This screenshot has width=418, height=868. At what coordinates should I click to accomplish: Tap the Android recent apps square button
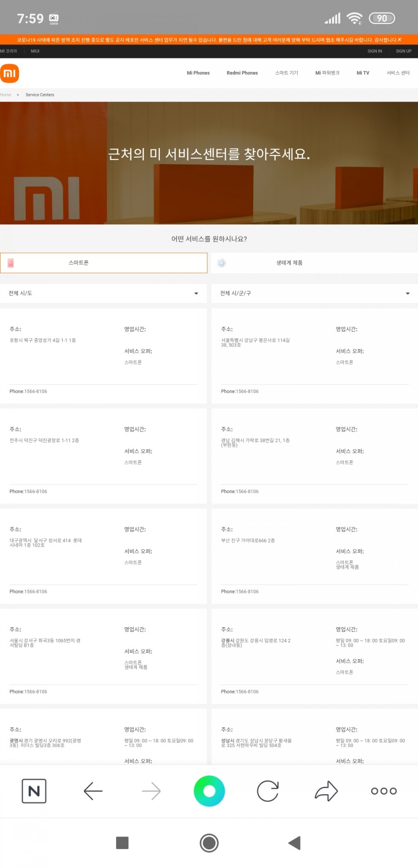pyautogui.click(x=122, y=842)
